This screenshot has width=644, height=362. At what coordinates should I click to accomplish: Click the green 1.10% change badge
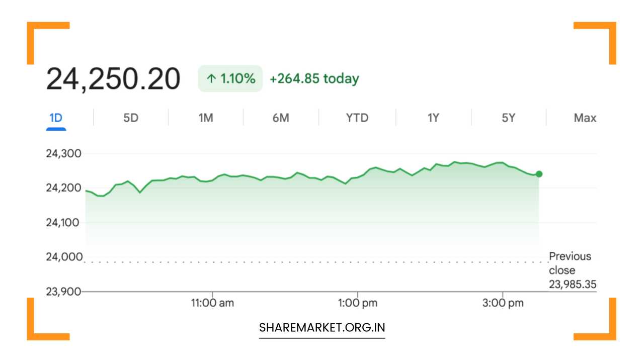[230, 78]
